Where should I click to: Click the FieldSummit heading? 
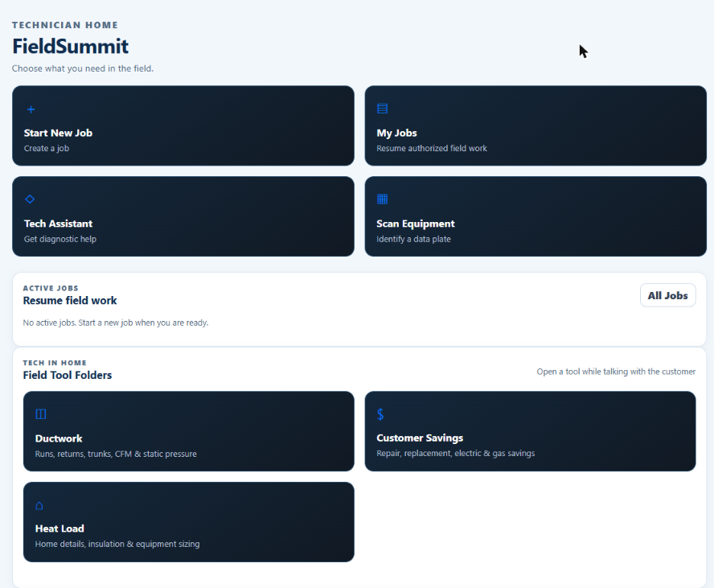70,46
